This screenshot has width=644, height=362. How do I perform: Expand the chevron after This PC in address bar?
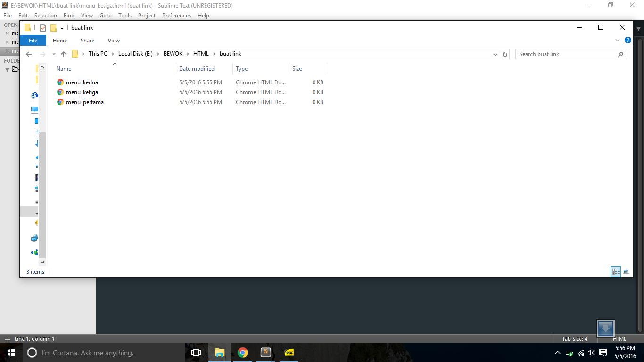coord(112,54)
